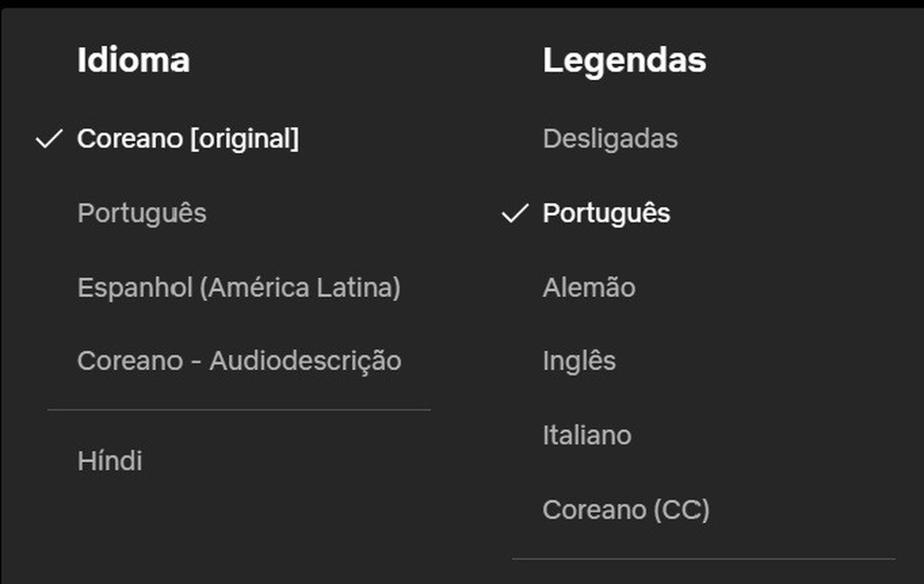Pick Hindi from the audio list
This screenshot has width=924, height=584.
click(x=110, y=461)
